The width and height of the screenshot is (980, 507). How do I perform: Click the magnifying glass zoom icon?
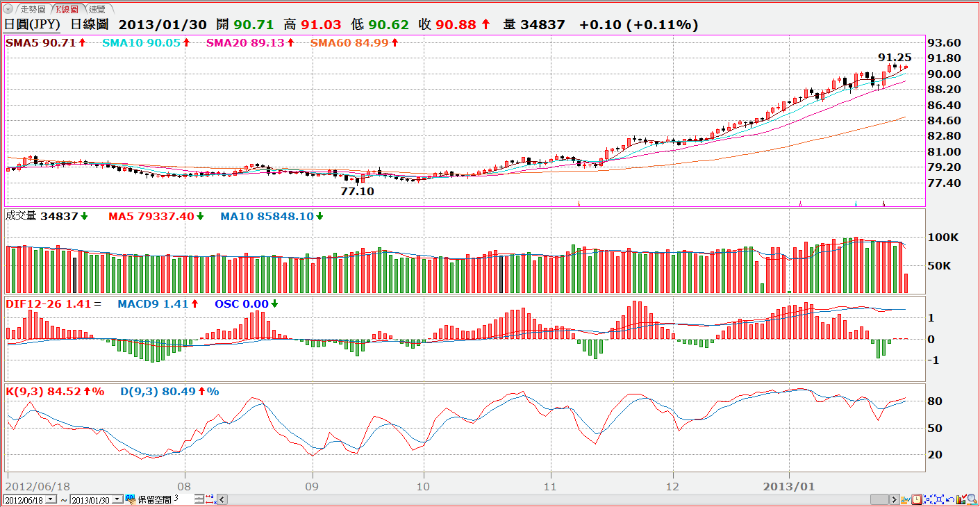coord(972,499)
